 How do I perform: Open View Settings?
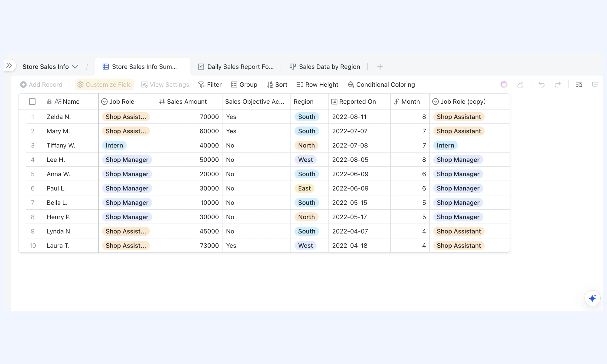[x=165, y=85]
